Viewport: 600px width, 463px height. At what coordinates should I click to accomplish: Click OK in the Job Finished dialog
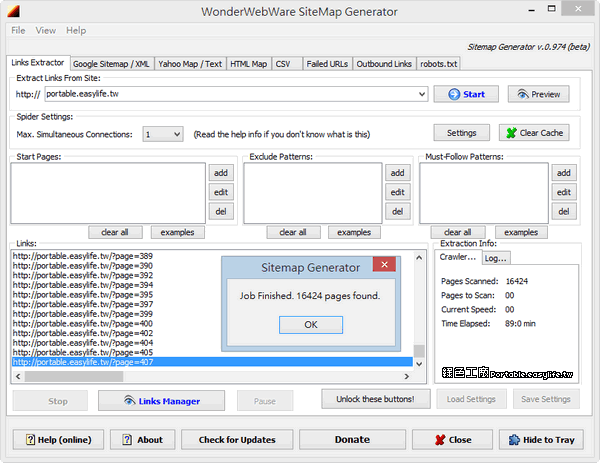(311, 325)
